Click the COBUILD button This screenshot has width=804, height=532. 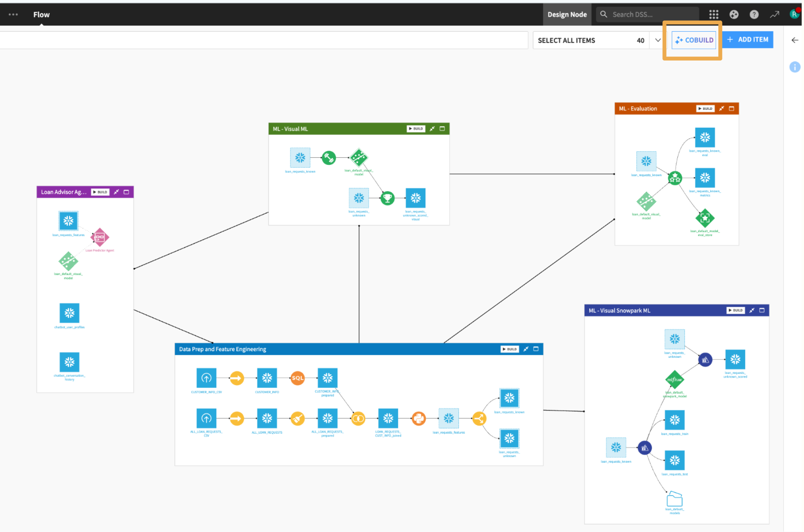(694, 40)
